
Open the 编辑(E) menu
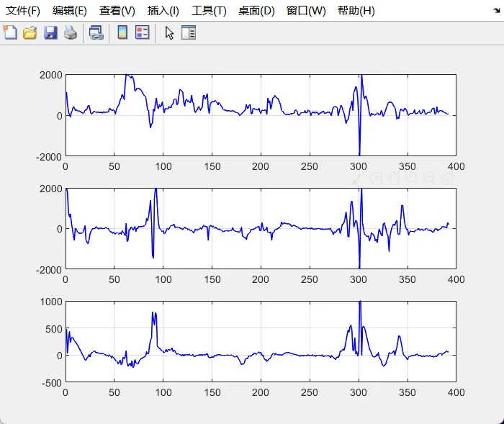coord(69,11)
